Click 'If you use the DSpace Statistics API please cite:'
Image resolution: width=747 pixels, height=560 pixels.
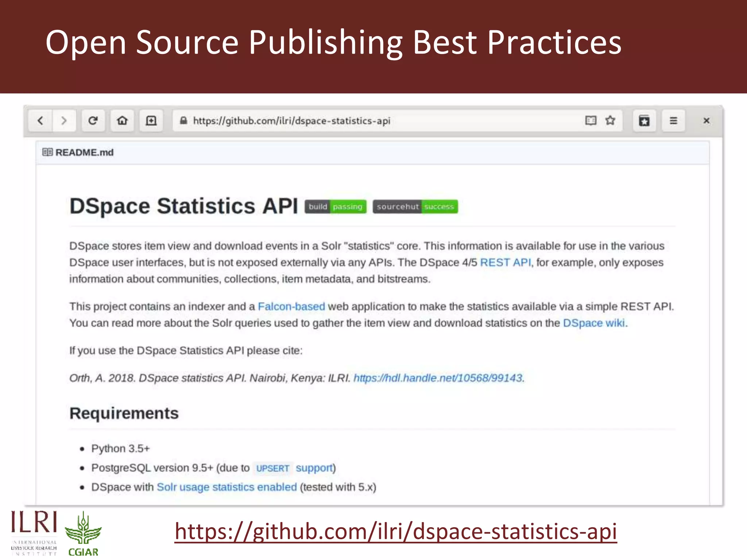(x=186, y=351)
